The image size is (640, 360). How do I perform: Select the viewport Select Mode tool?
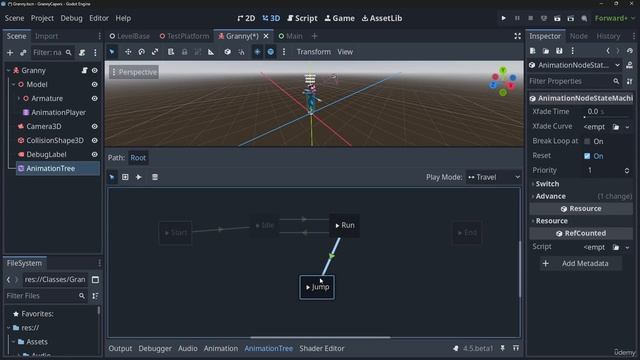112,52
